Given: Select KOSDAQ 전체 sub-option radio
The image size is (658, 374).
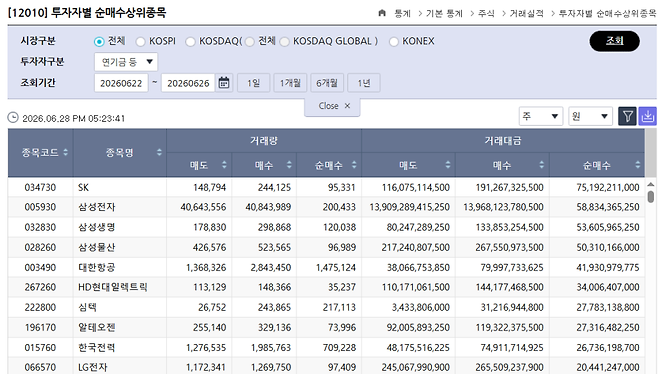Looking at the screenshot, I should click(x=250, y=42).
